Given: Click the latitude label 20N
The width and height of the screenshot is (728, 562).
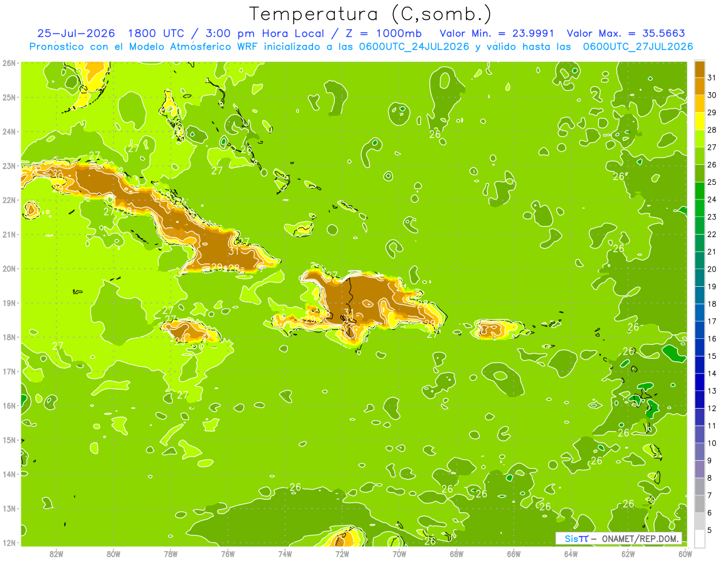Looking at the screenshot, I should pos(8,269).
